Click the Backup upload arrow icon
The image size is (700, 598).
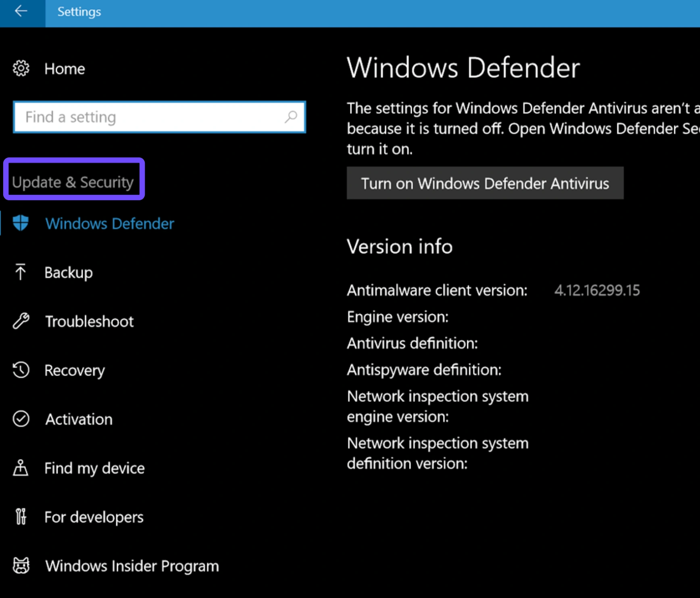coord(21,272)
